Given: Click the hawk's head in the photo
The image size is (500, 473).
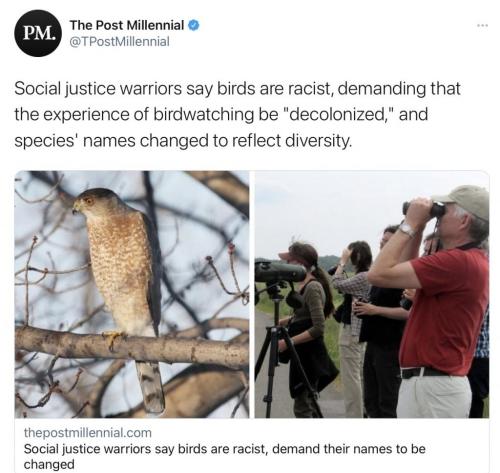Looking at the screenshot, I should (x=91, y=202).
